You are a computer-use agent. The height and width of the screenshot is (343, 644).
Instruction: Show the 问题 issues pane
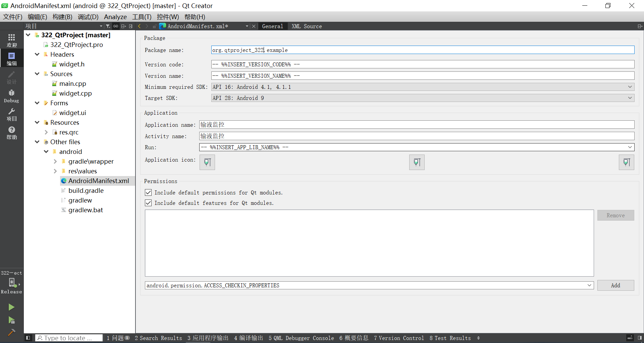(118, 338)
